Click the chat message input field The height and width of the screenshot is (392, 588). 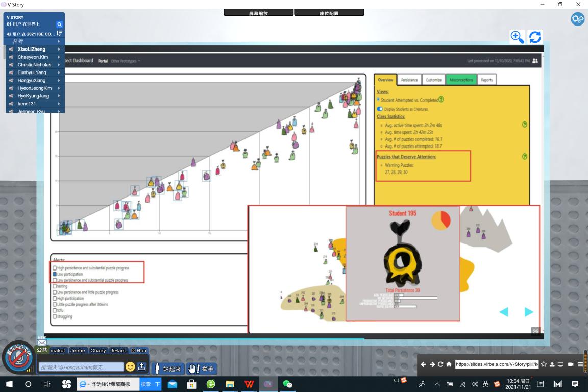(81, 367)
